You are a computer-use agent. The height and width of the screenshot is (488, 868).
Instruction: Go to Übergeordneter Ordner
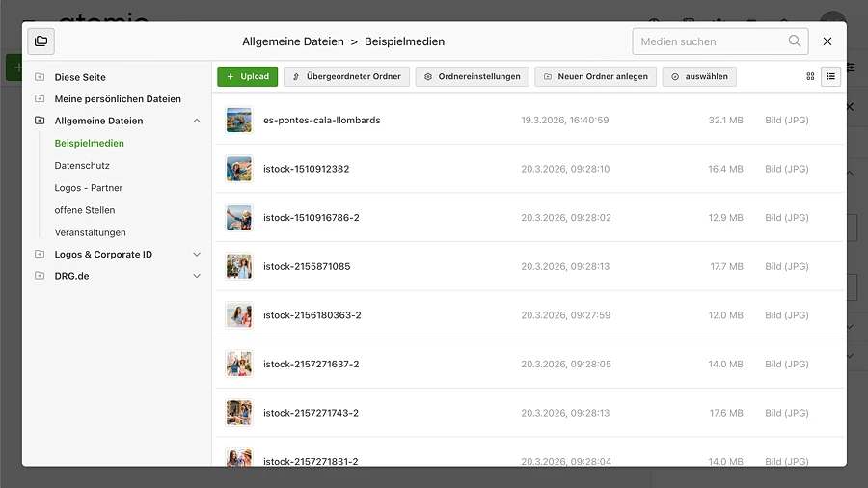click(x=347, y=76)
